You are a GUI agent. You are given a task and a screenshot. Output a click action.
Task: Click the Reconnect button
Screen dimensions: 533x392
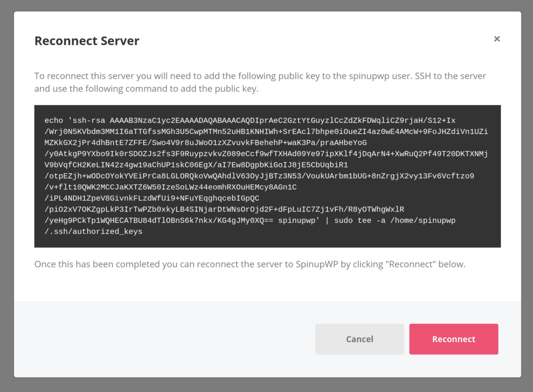pyautogui.click(x=453, y=339)
